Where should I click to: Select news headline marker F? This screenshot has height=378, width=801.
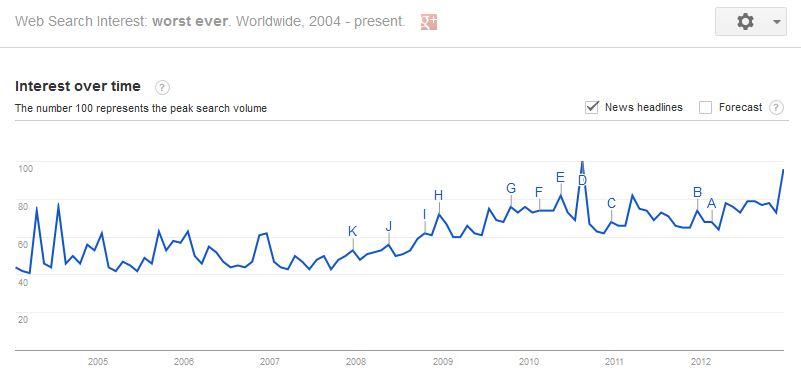pos(539,192)
